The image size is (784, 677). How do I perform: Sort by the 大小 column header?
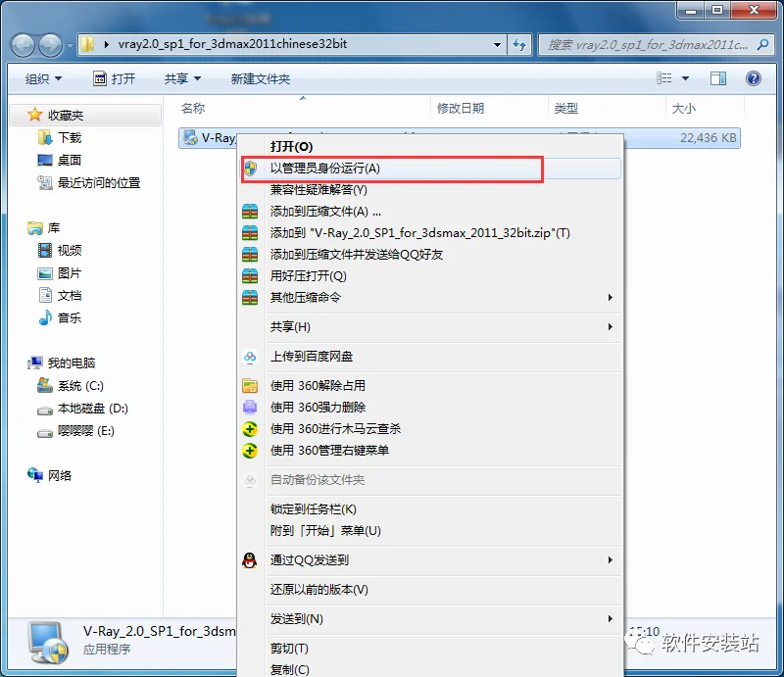click(705, 108)
